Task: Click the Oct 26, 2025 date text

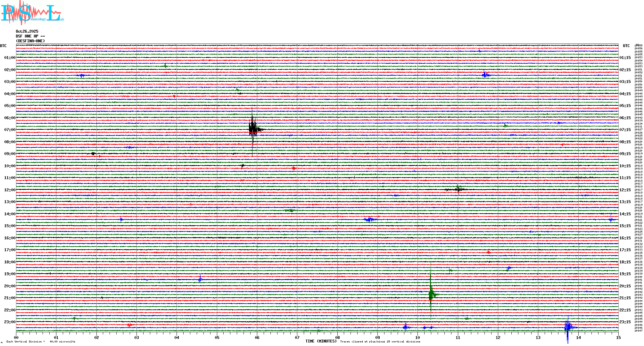Action: click(27, 31)
